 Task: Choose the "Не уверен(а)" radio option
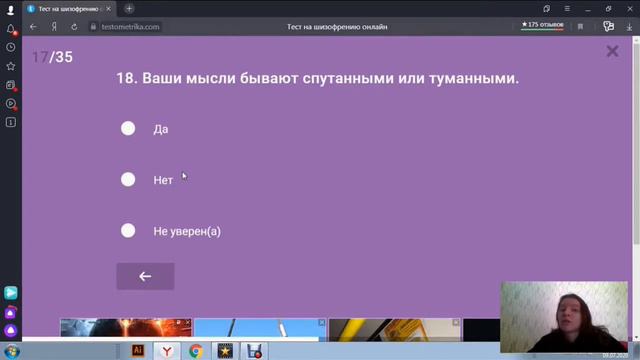click(x=128, y=231)
